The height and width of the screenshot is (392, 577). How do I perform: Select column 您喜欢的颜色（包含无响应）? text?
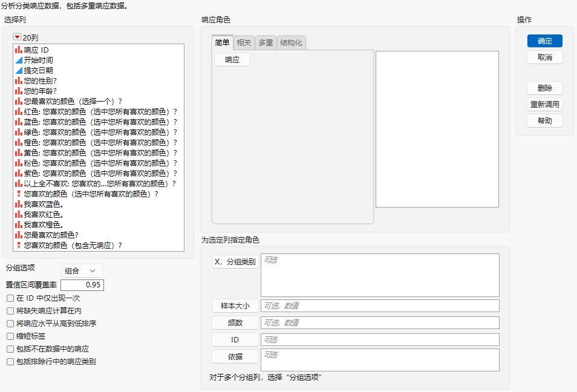tap(73, 246)
